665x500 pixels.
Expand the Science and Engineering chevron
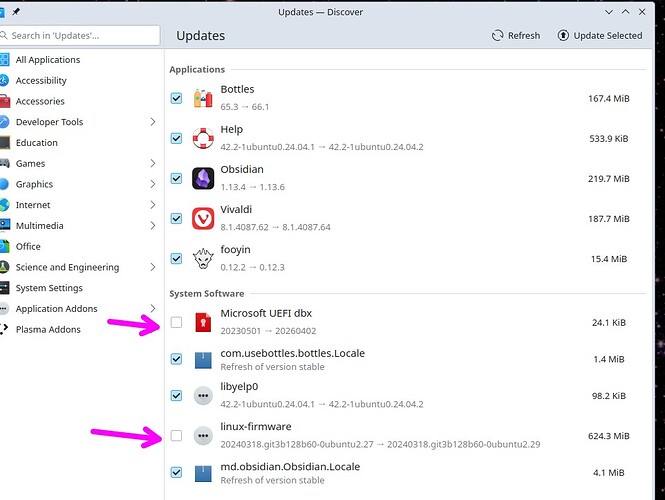153,267
